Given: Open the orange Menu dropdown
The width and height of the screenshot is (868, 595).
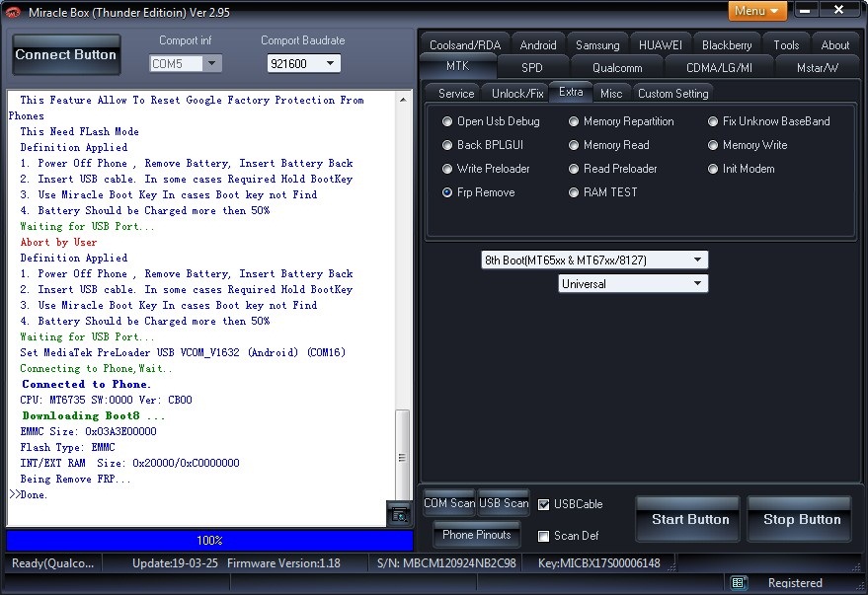Looking at the screenshot, I should pyautogui.click(x=756, y=11).
